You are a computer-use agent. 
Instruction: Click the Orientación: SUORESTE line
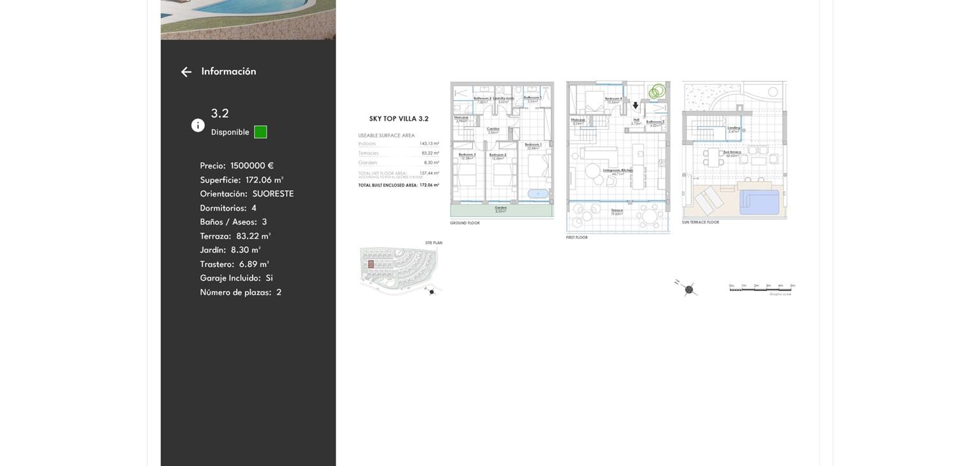tap(247, 194)
